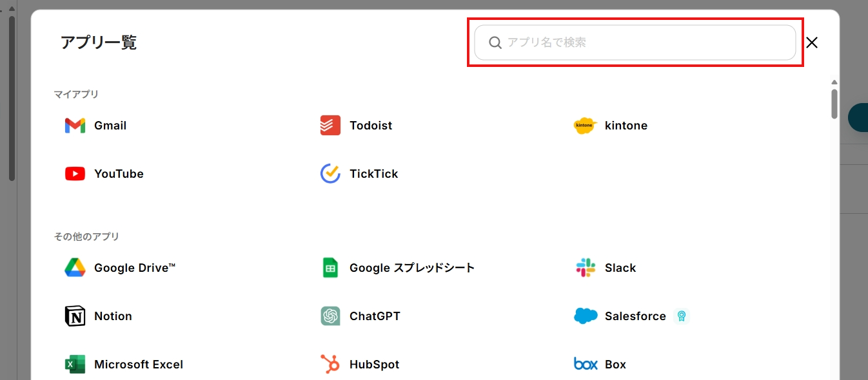Close the アプリ一覧 dialog with X
Screen dimensions: 868x380
(812, 43)
